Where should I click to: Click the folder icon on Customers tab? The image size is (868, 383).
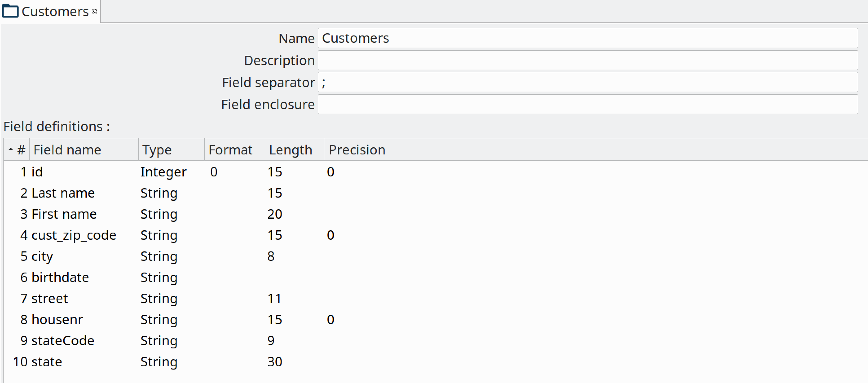[x=10, y=11]
